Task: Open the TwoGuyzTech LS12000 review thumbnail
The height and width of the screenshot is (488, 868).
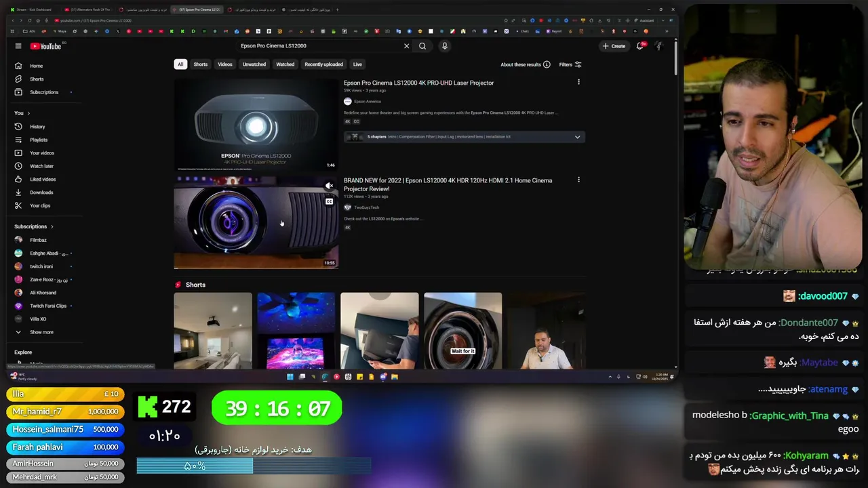Action: 256,223
